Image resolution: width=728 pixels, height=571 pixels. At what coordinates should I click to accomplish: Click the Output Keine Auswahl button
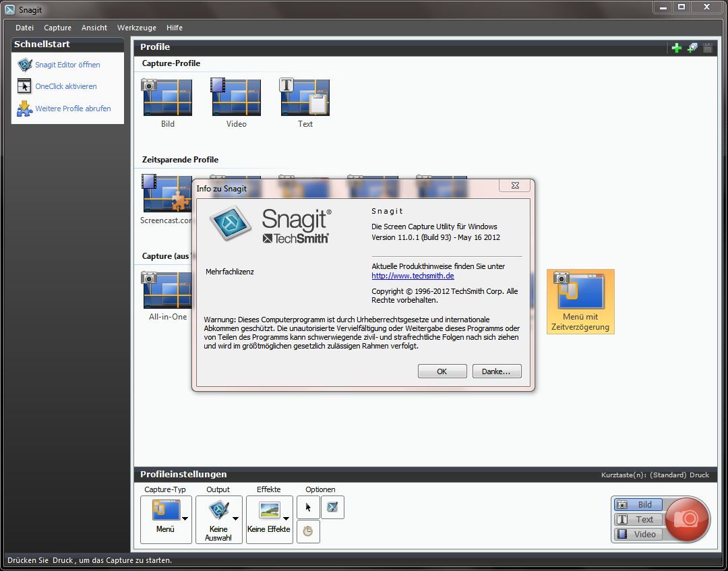point(218,520)
